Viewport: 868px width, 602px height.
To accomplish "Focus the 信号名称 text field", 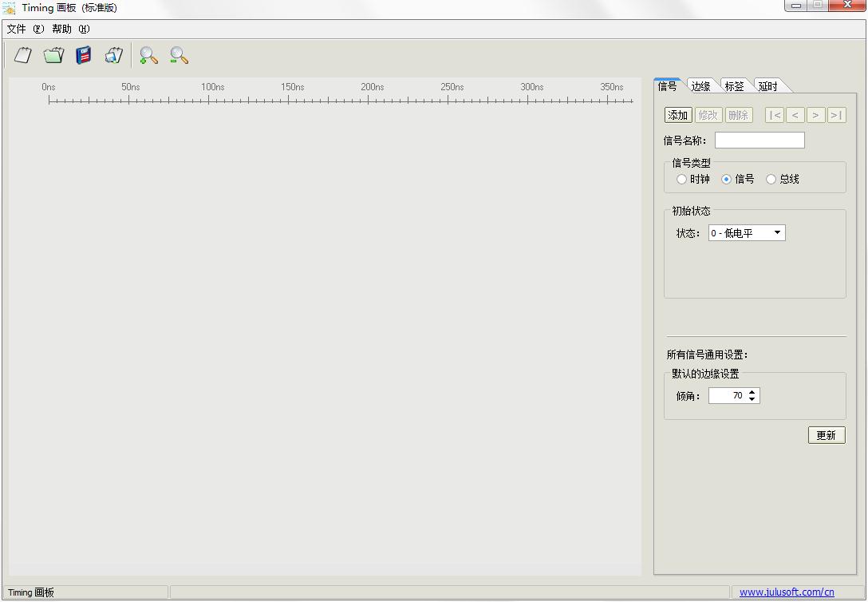I will click(759, 140).
